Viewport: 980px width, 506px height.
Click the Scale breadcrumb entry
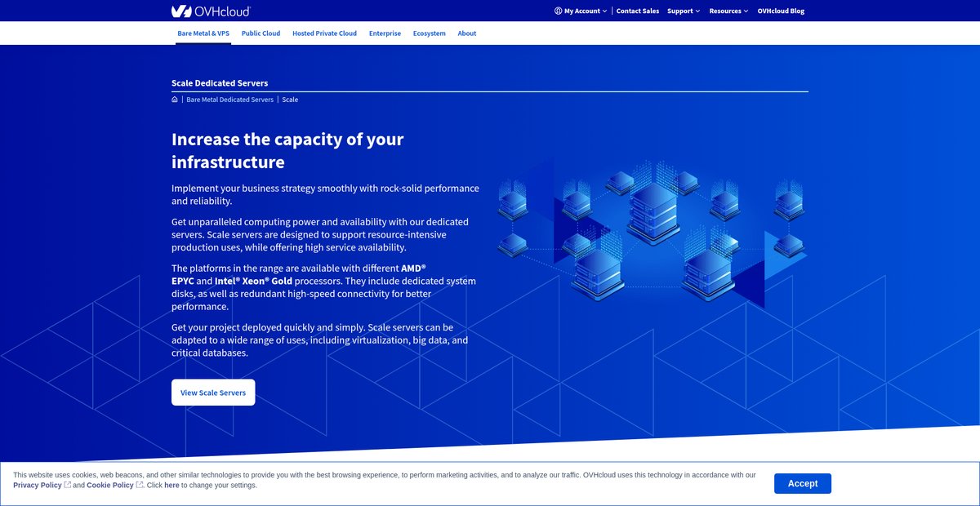pyautogui.click(x=290, y=100)
